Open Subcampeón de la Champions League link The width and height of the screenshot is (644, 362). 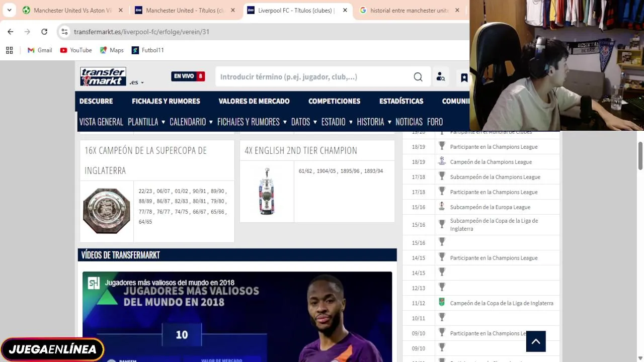(x=495, y=177)
